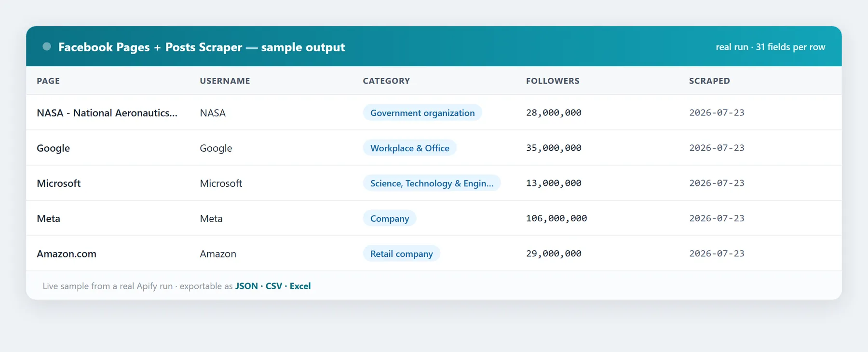Viewport: 868px width, 352px height.
Task: Click the NASA username cell
Action: click(213, 113)
